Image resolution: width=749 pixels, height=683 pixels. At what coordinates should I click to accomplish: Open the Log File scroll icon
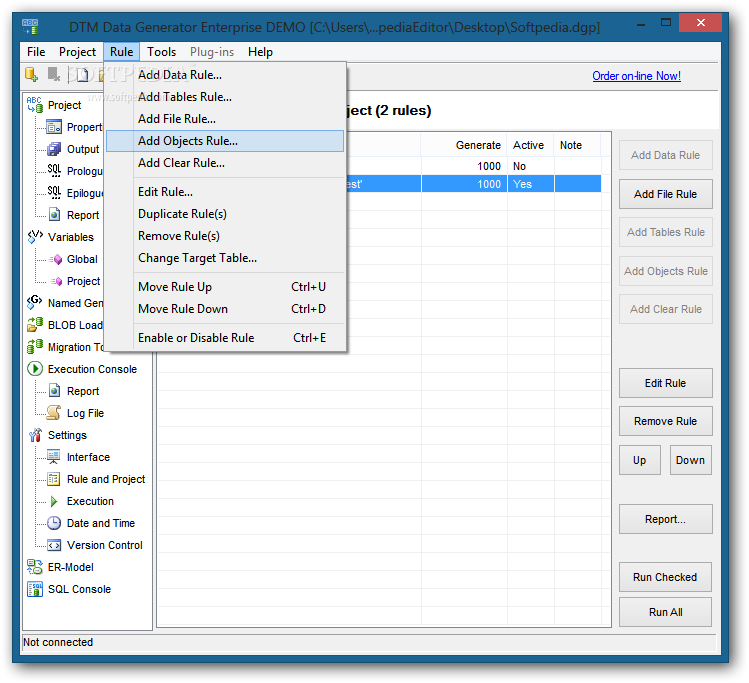click(x=54, y=413)
